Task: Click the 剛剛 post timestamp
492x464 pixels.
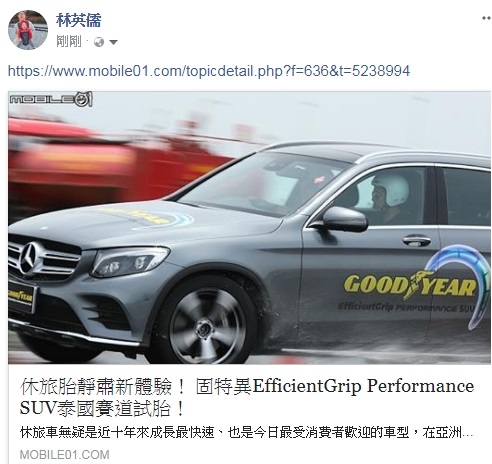Action: tap(69, 42)
